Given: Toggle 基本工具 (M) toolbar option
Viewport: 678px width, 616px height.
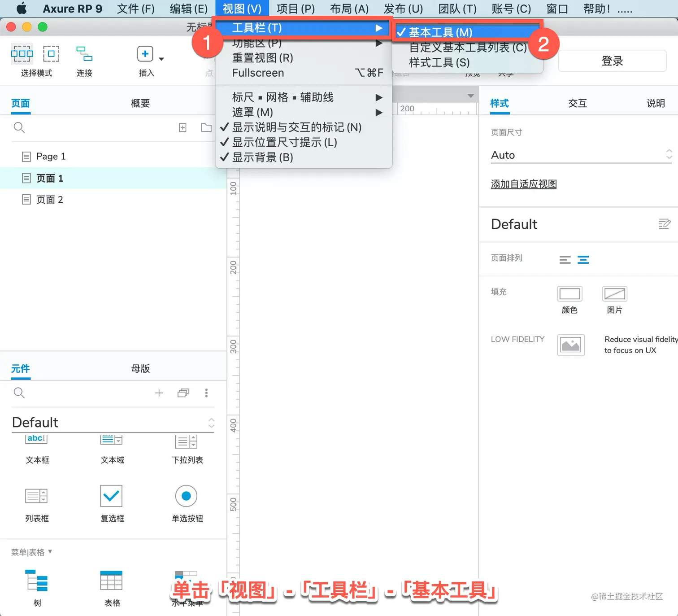Looking at the screenshot, I should [467, 32].
